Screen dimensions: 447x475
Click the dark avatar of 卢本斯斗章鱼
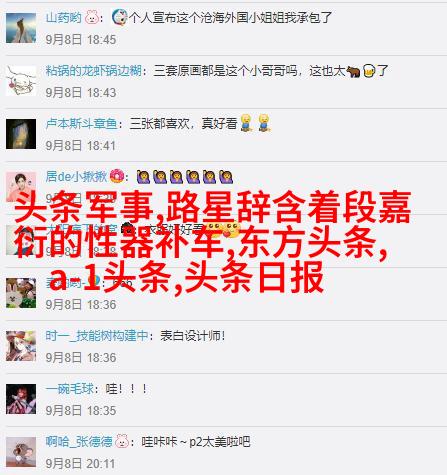pyautogui.click(x=21, y=134)
